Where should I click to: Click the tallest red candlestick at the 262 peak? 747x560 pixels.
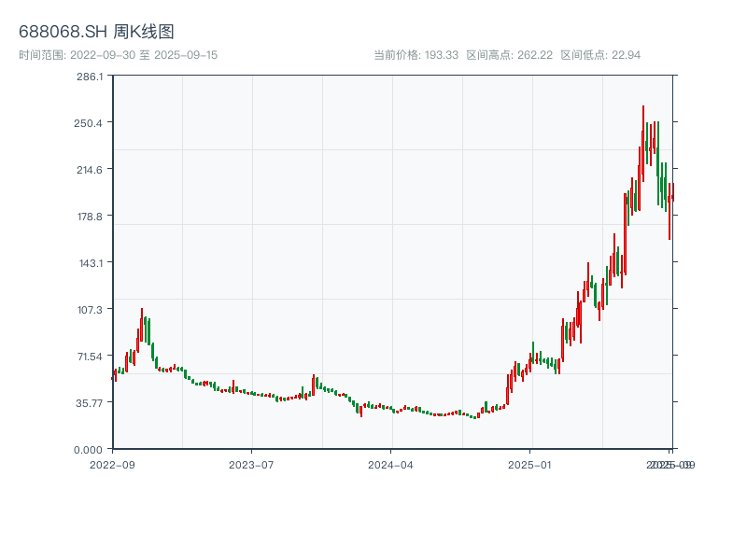(643, 143)
